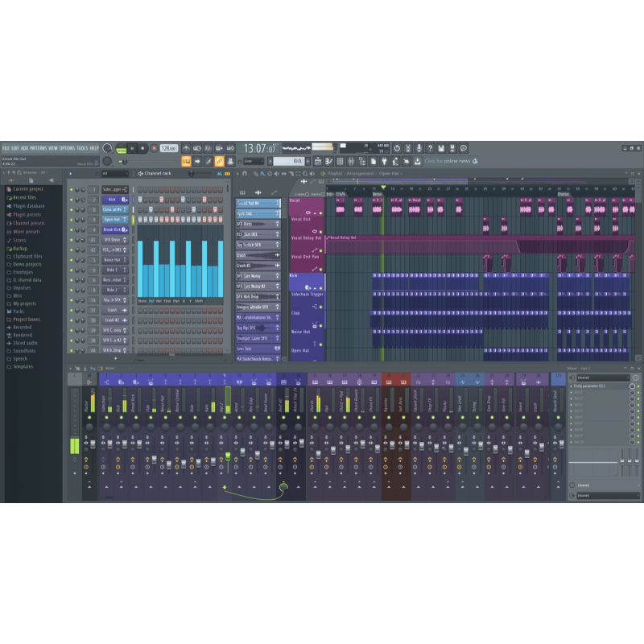
Task: Click the + button below the channel rack
Action: pos(115,359)
